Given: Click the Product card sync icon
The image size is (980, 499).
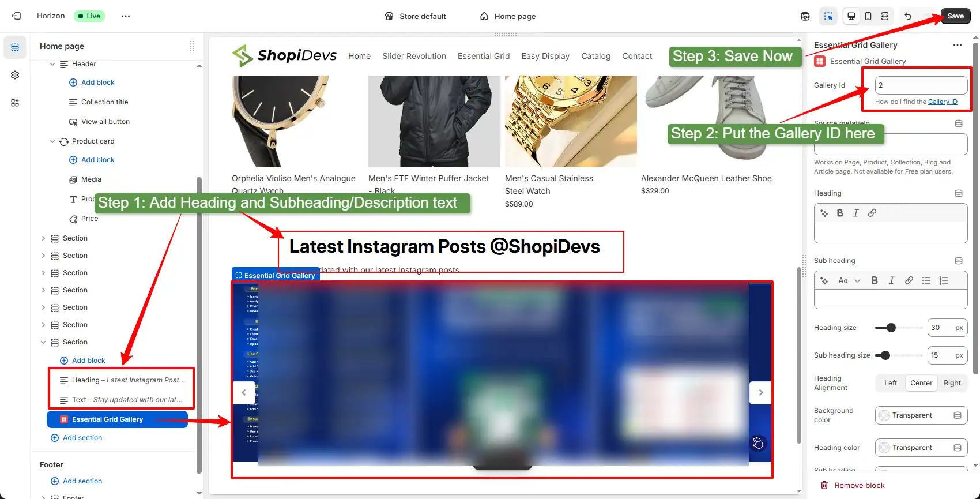Looking at the screenshot, I should (x=64, y=141).
